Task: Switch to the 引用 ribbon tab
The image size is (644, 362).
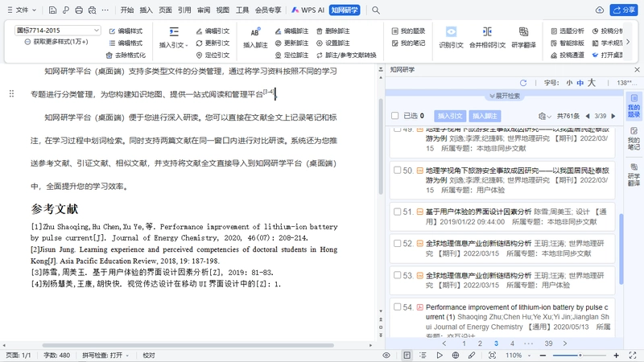Action: pos(184,10)
